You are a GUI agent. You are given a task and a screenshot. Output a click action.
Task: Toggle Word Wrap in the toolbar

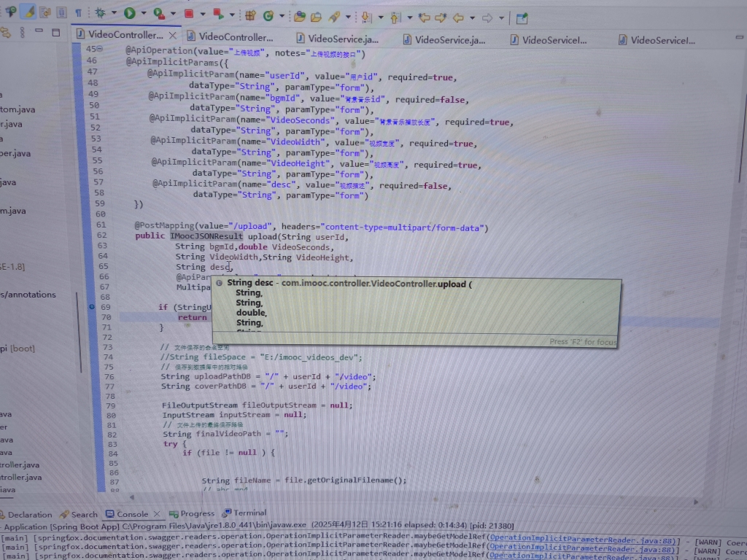click(45, 12)
